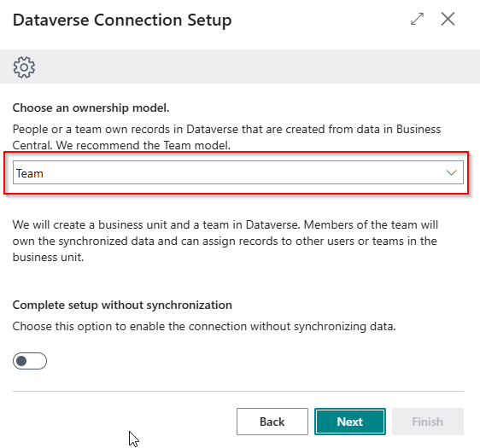Close the Dataverse Connection Setup dialog

coord(448,19)
